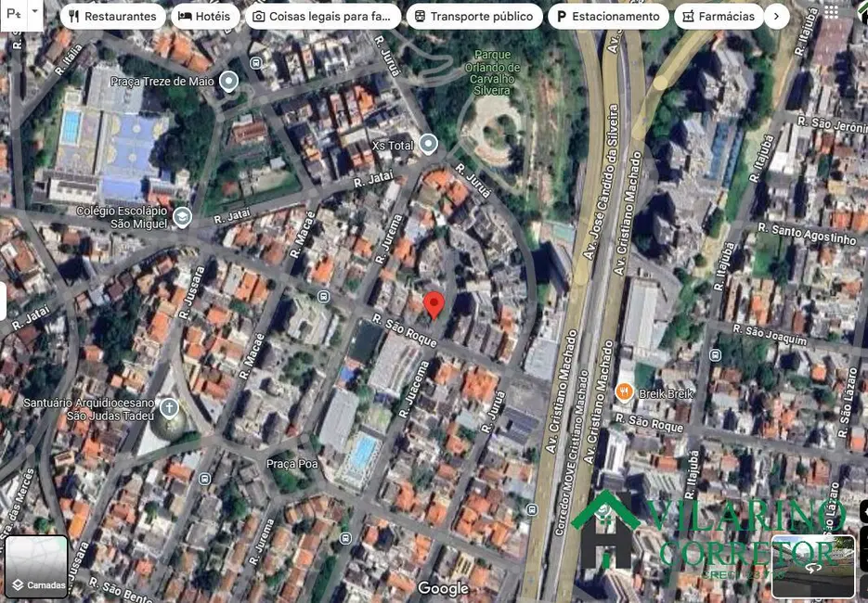Click the red map pin on R. São Roque
Image resolution: width=868 pixels, height=603 pixels.
(433, 303)
